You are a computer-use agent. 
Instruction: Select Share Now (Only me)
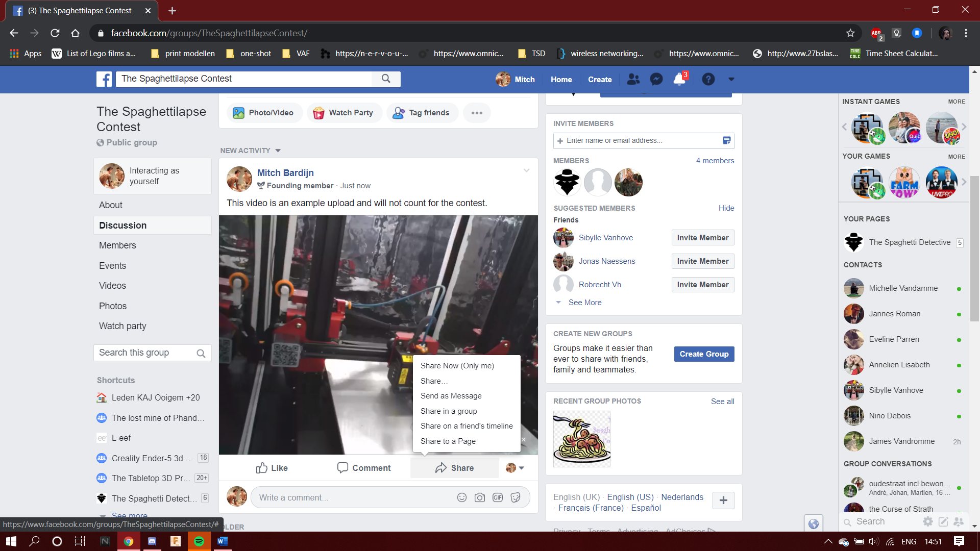pyautogui.click(x=457, y=366)
